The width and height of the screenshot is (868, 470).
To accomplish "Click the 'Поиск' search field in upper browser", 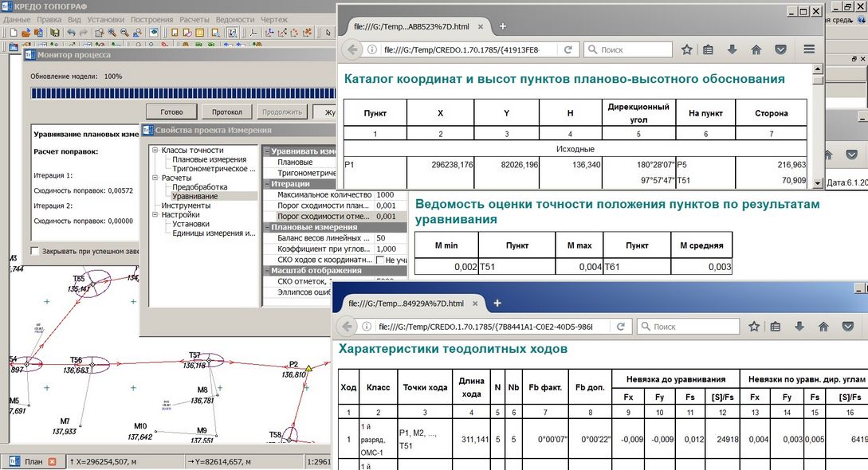I will (635, 49).
